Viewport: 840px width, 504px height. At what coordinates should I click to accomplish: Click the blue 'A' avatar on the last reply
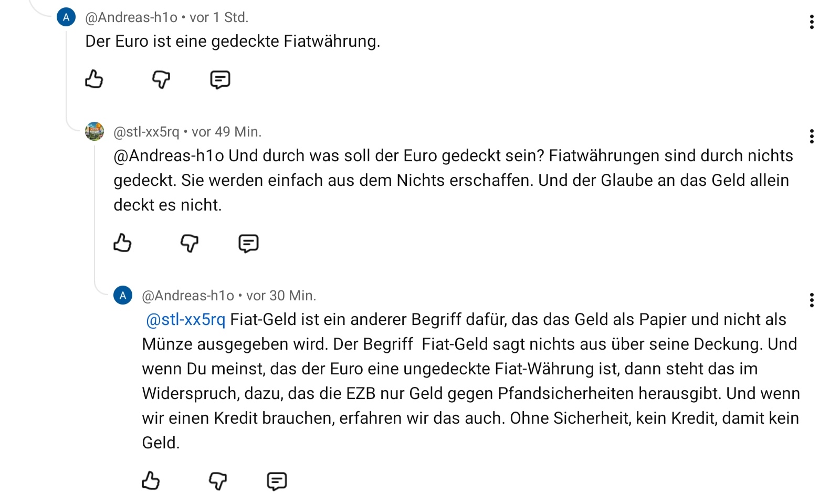(x=123, y=296)
